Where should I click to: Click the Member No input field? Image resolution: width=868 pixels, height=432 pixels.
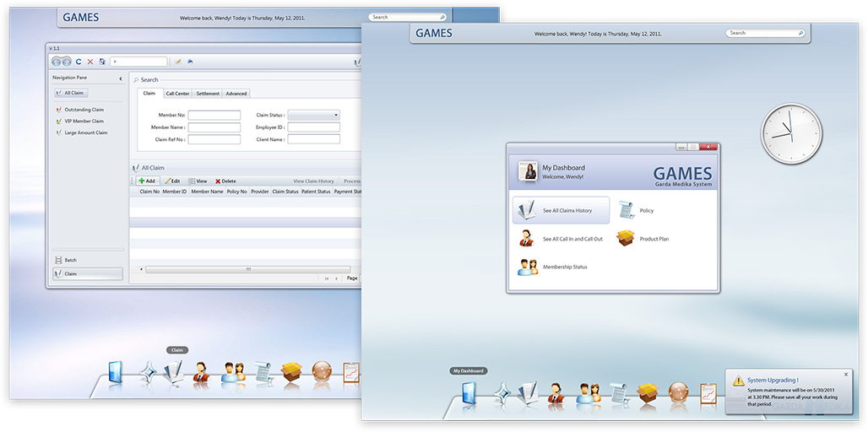click(x=214, y=116)
